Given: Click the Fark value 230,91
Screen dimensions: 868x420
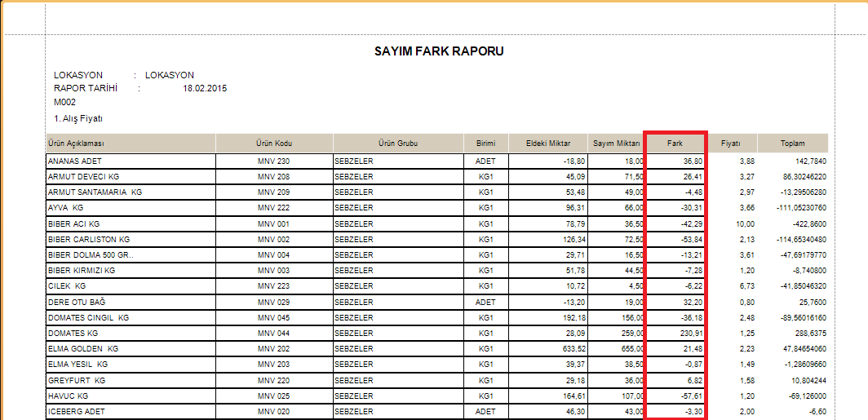Looking at the screenshot, I should coord(690,334).
